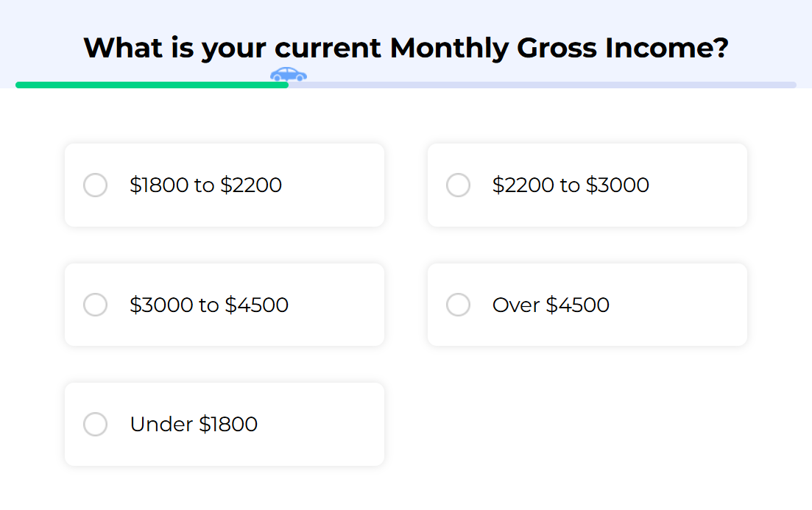Choose the $3000 to $4500 radio circle
Viewport: 812px width, 510px height.
(x=96, y=305)
